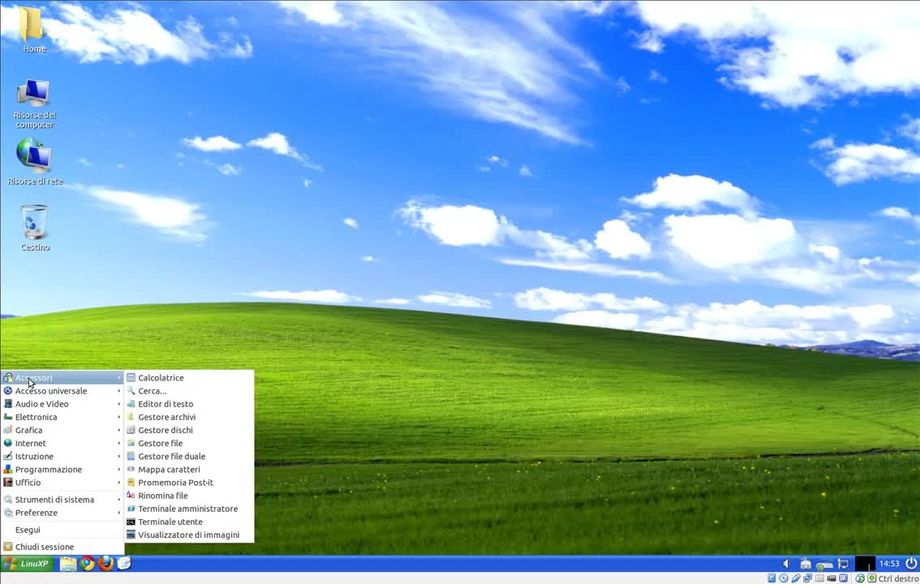Open Rinomina file
920x584 pixels.
[189, 495]
